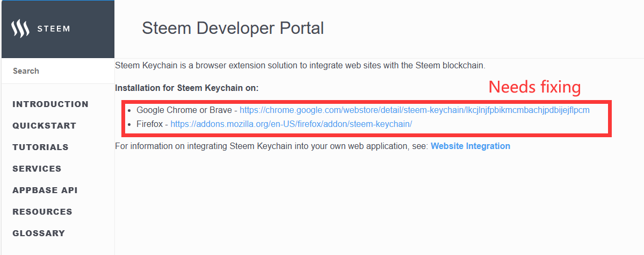Click the Steem Developer Portal heading
This screenshot has width=644, height=255.
[x=233, y=29]
